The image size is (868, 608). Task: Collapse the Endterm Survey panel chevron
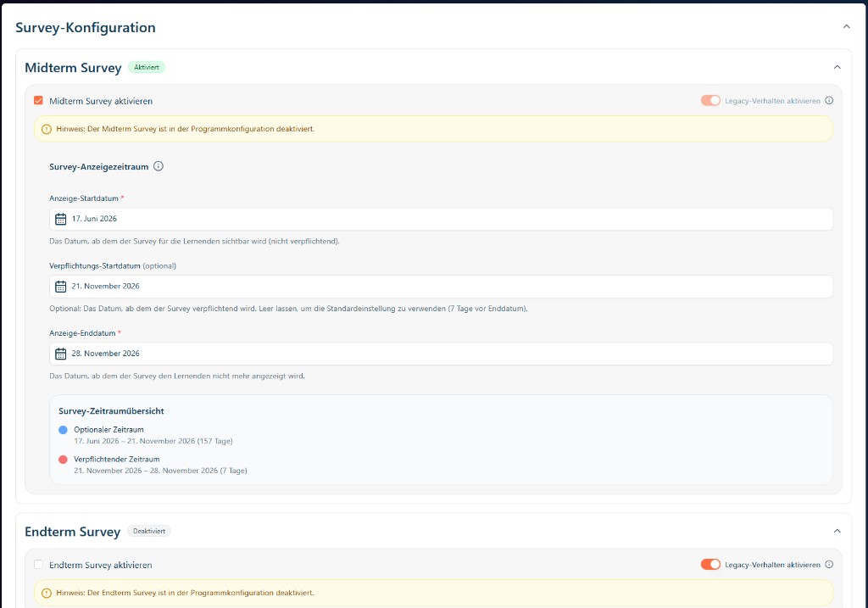click(x=837, y=531)
